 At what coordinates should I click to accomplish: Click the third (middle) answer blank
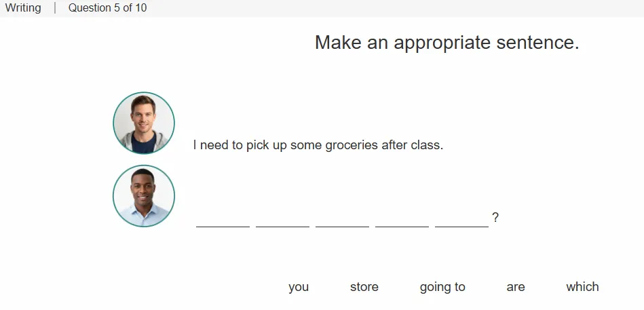coord(342,222)
